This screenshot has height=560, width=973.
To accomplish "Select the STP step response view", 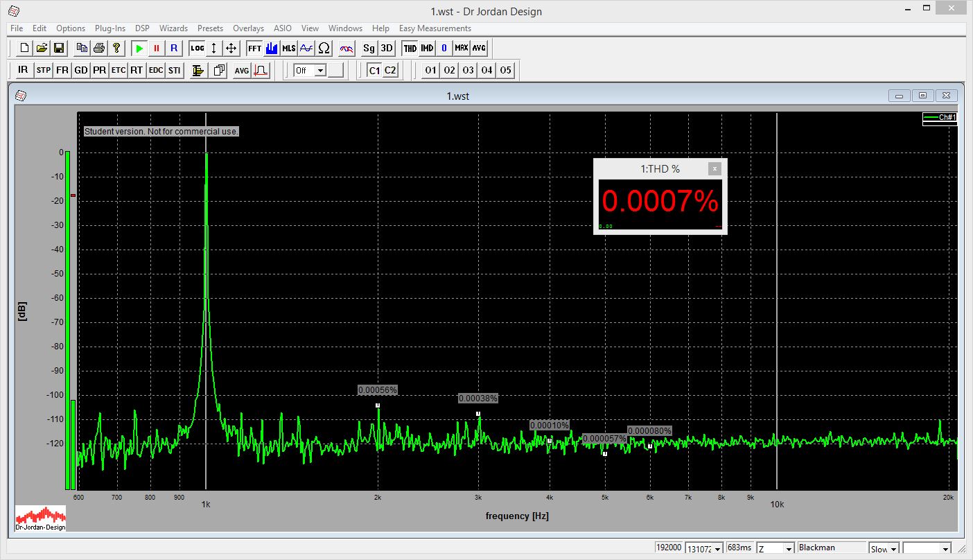I will [x=44, y=70].
